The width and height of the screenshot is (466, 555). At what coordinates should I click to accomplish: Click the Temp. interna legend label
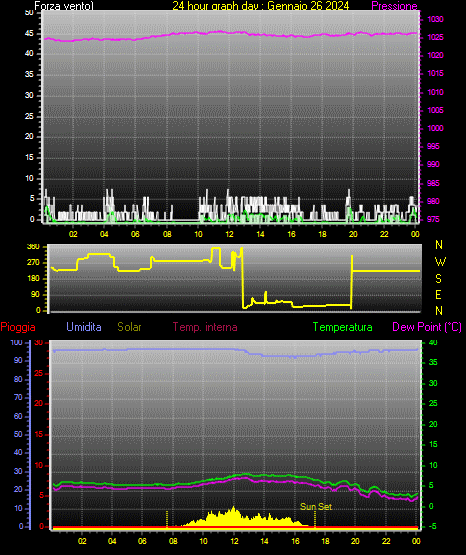205,327
